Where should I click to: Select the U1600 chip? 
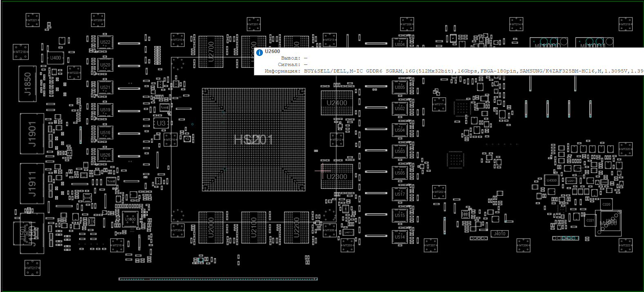pyautogui.click(x=130, y=219)
